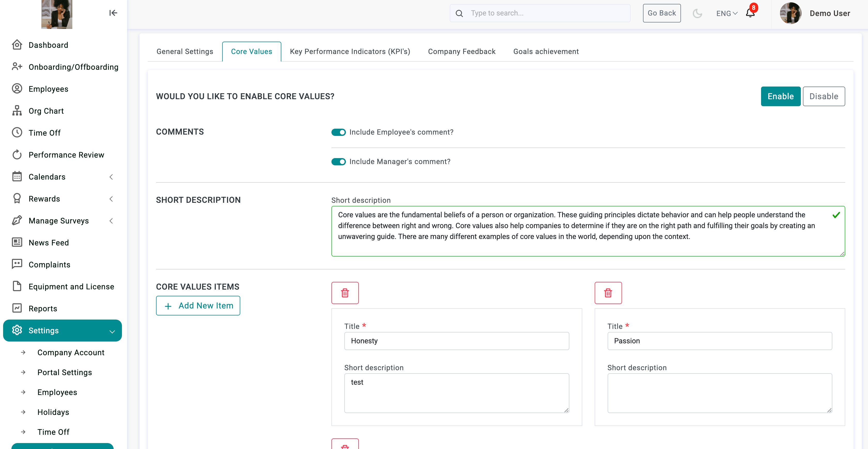Toggle dark mode with the moon icon
Screen dimensions: 868x449
697,13
